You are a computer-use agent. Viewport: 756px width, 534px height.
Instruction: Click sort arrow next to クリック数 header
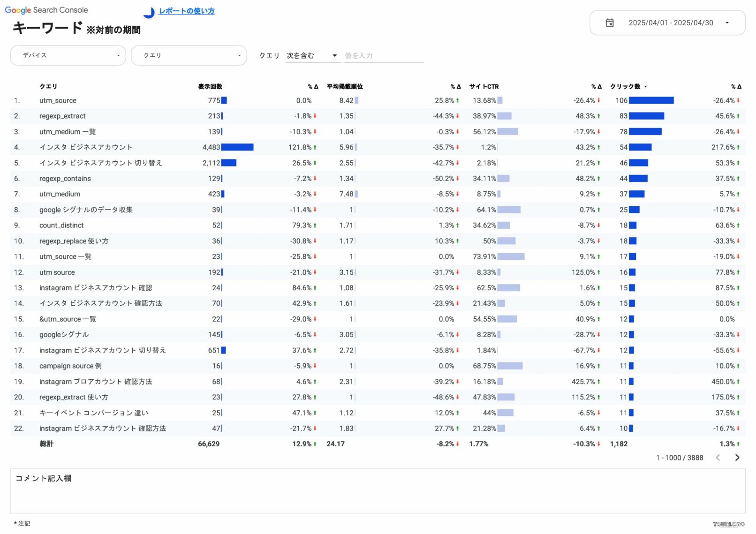pos(646,87)
